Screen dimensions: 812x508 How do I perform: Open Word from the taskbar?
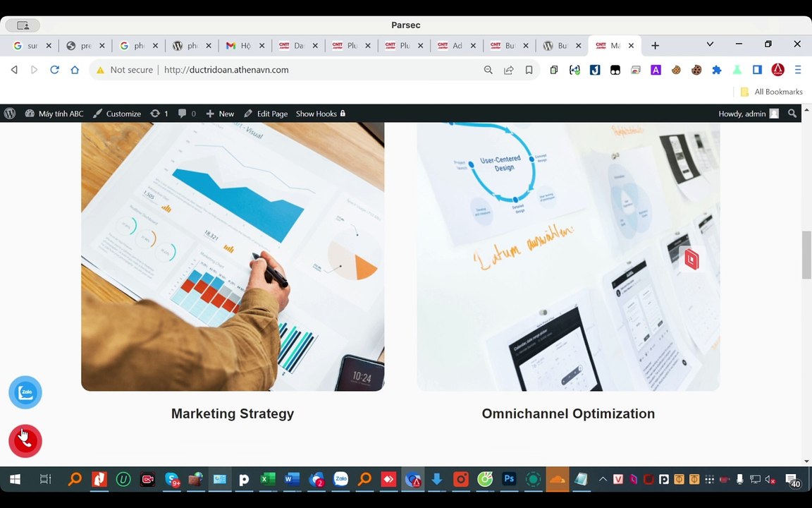click(x=292, y=480)
